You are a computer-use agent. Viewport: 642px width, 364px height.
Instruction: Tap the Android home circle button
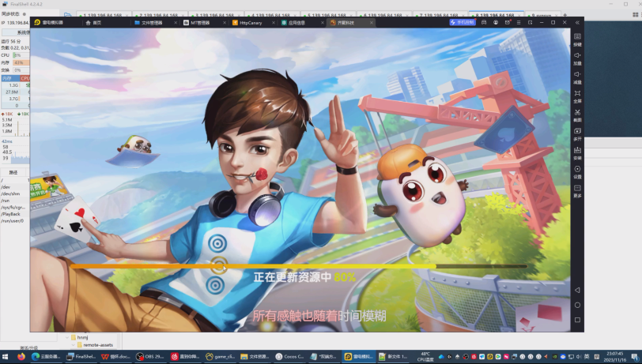pyautogui.click(x=577, y=305)
